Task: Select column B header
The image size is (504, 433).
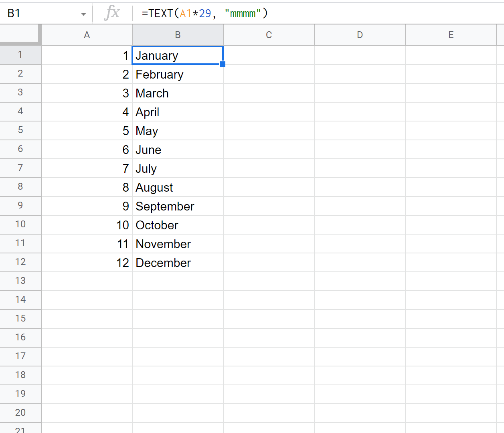Action: coord(178,35)
